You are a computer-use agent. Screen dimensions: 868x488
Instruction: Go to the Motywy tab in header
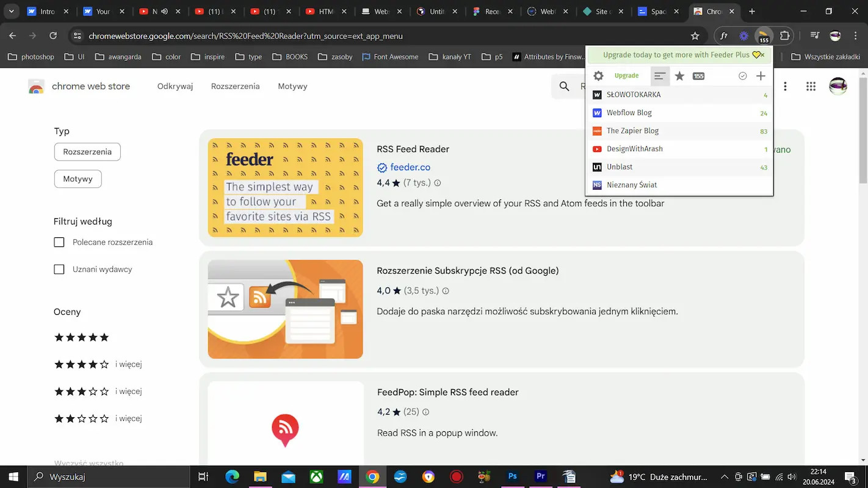click(292, 86)
